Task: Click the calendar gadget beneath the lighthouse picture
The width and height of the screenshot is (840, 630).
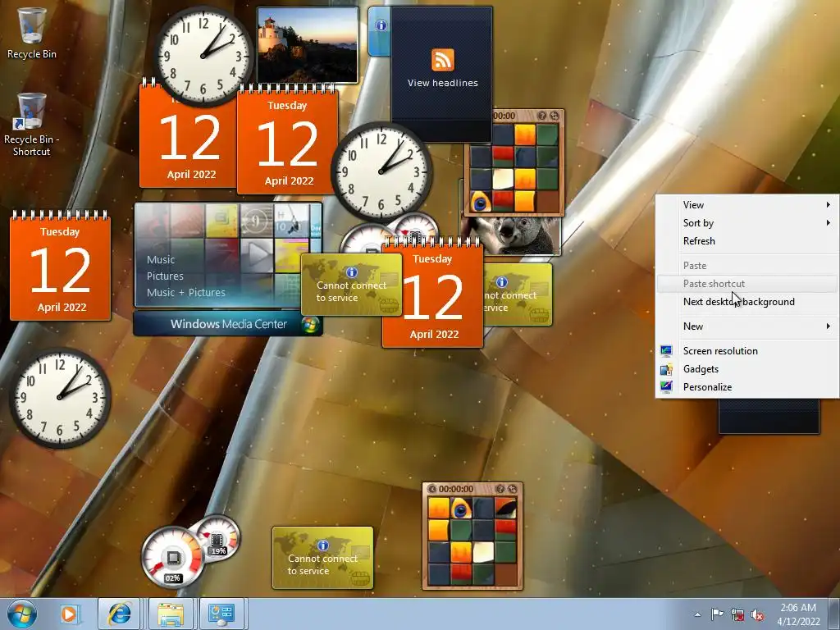Action: pyautogui.click(x=287, y=140)
